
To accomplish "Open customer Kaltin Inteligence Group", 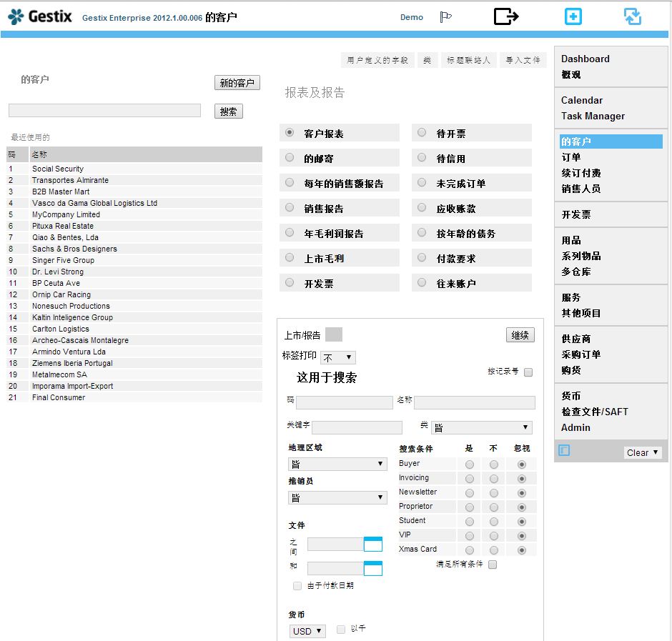I will pyautogui.click(x=72, y=317).
